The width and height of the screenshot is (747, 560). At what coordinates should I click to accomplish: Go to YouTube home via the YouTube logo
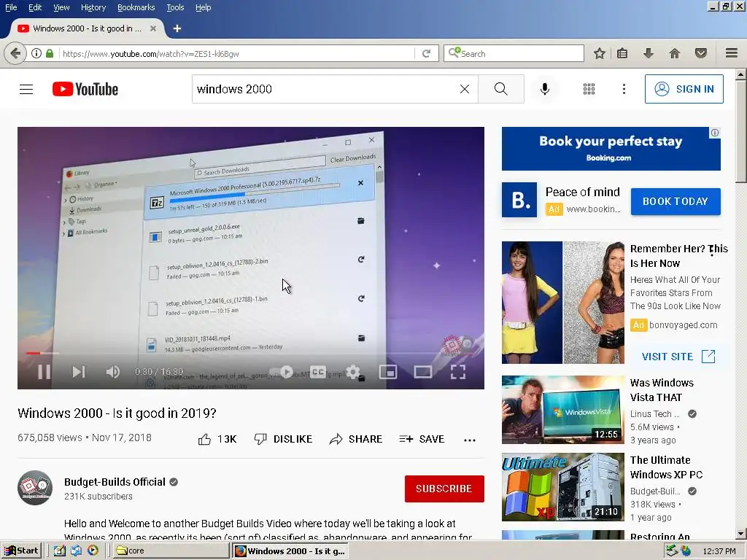85,89
